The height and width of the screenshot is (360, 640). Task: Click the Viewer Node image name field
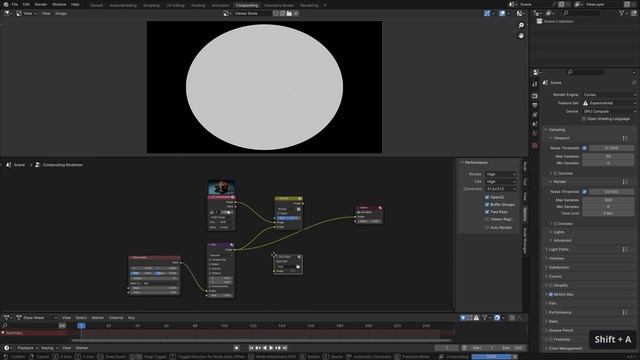[x=252, y=13]
